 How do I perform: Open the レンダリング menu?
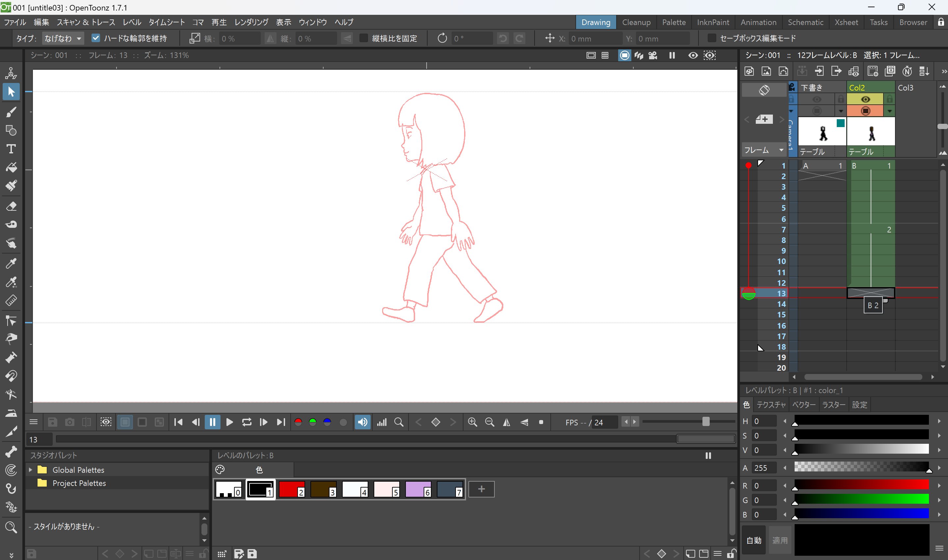(x=251, y=22)
